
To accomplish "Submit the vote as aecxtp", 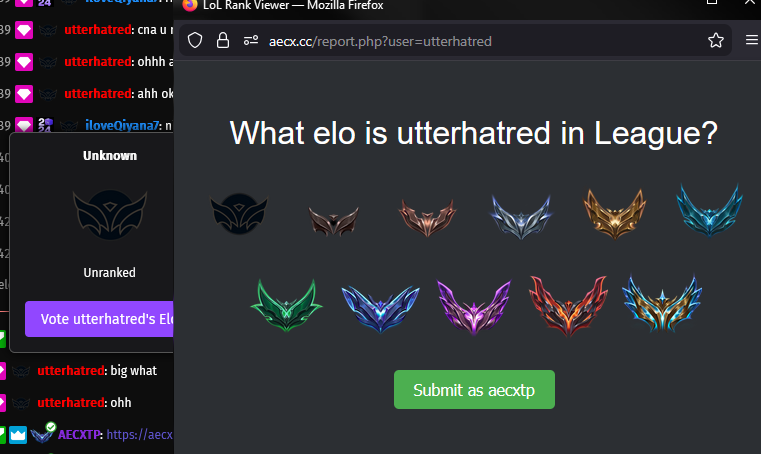I will 474,389.
